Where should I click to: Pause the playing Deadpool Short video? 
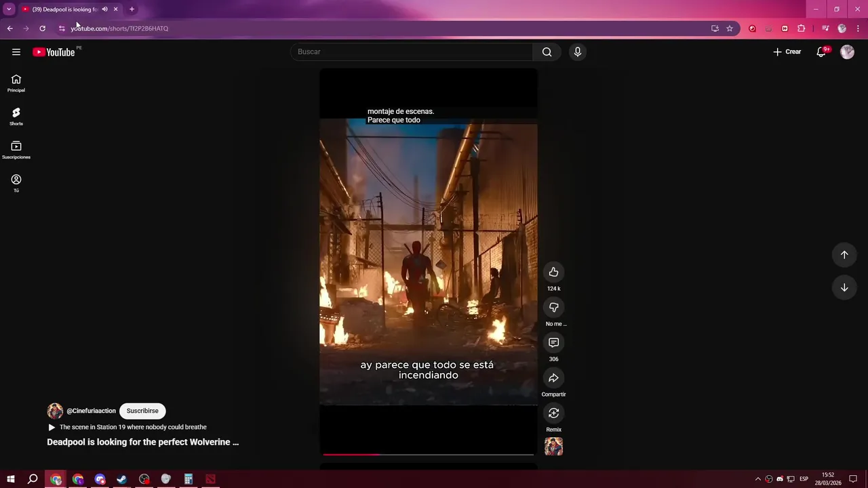tap(429, 261)
